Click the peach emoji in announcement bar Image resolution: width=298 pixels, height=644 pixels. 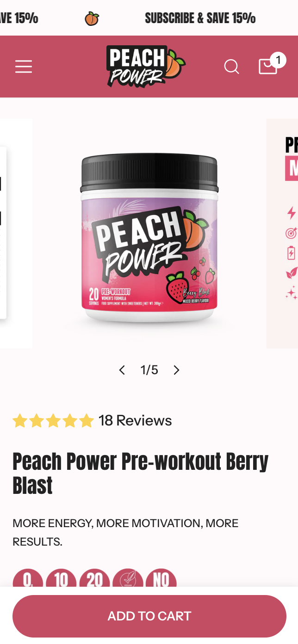[x=92, y=18]
